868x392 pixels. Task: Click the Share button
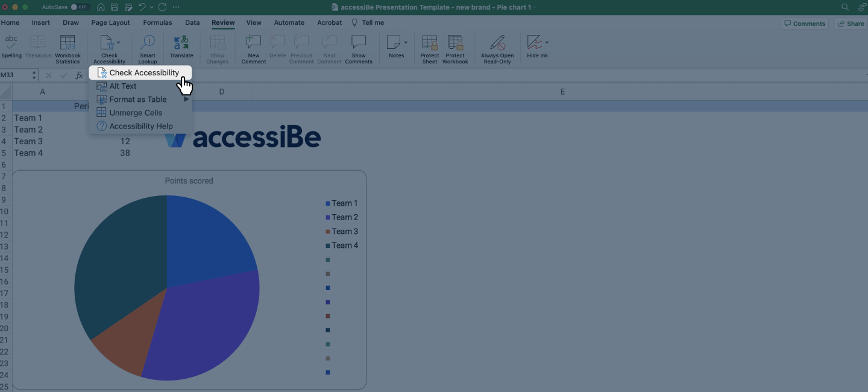point(851,23)
